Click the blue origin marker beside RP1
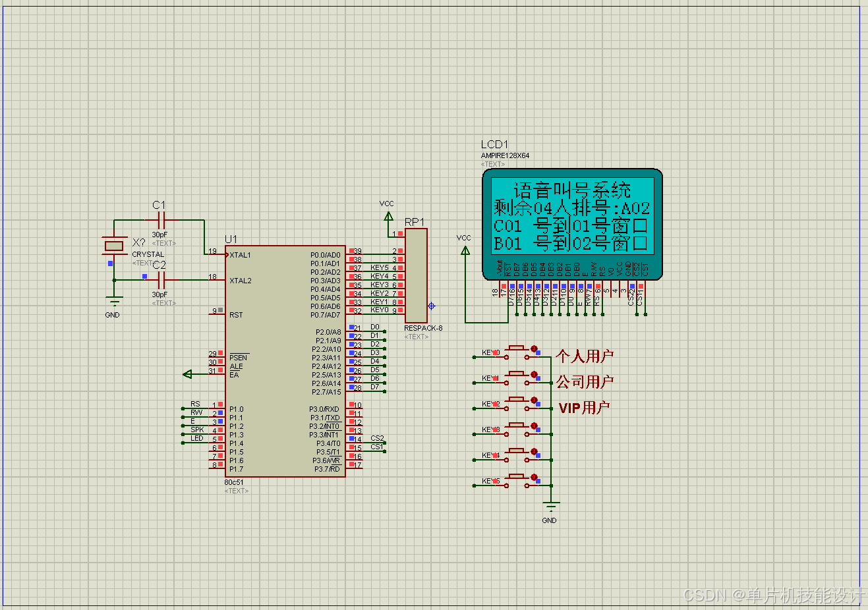Viewport: 868px width, 610px height. [x=431, y=306]
